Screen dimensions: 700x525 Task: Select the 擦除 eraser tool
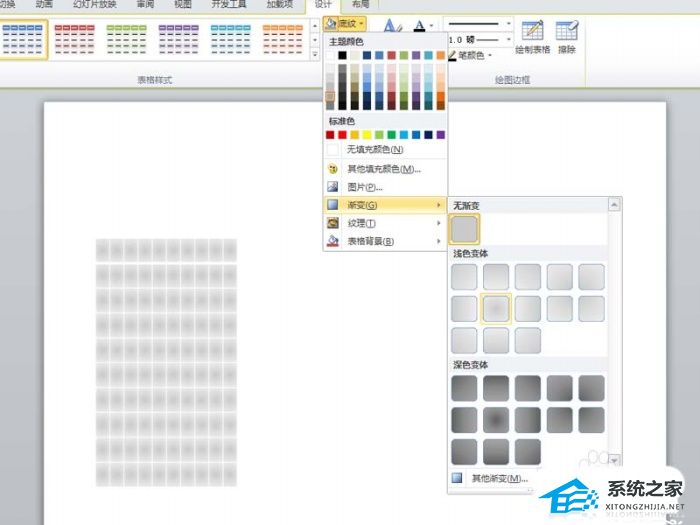click(567, 37)
